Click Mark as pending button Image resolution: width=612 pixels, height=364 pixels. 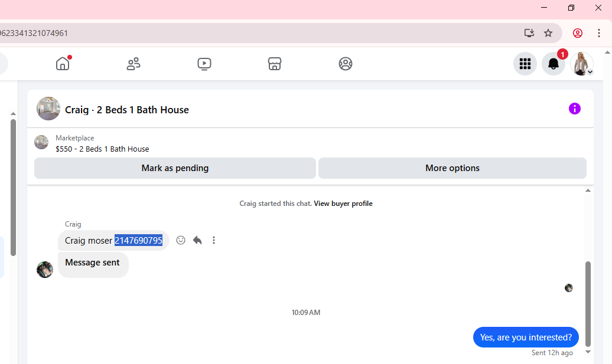pos(175,168)
